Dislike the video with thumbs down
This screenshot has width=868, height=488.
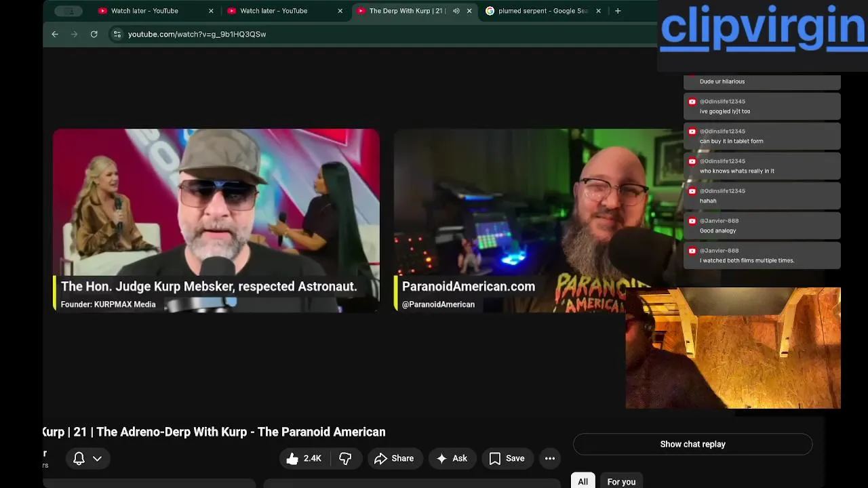(346, 459)
